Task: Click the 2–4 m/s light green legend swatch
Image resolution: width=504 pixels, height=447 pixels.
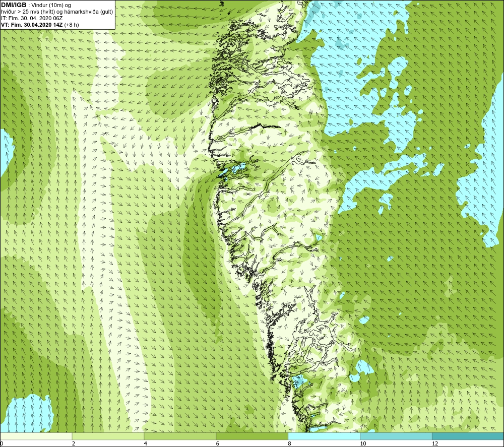Action: pyautogui.click(x=108, y=436)
